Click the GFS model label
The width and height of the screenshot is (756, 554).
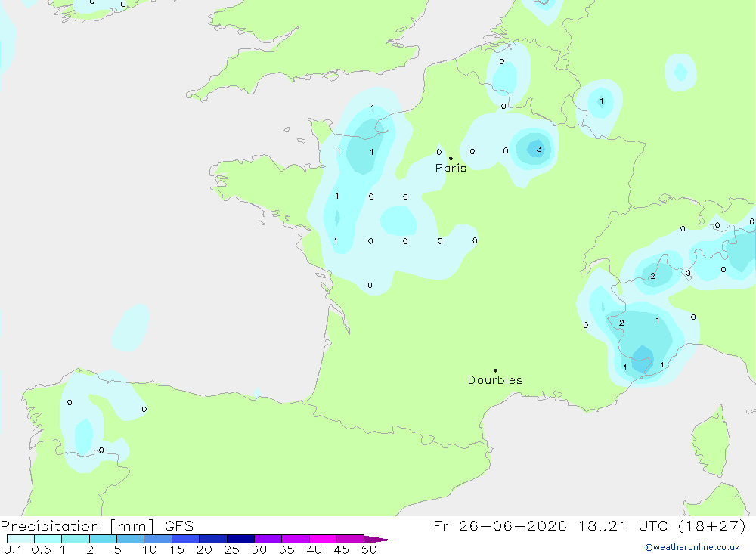(179, 525)
